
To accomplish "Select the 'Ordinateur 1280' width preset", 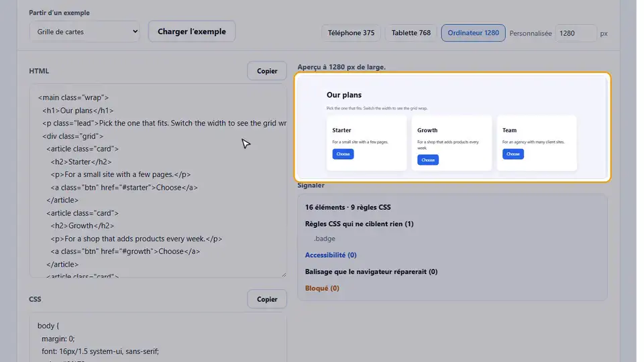I will click(x=473, y=33).
